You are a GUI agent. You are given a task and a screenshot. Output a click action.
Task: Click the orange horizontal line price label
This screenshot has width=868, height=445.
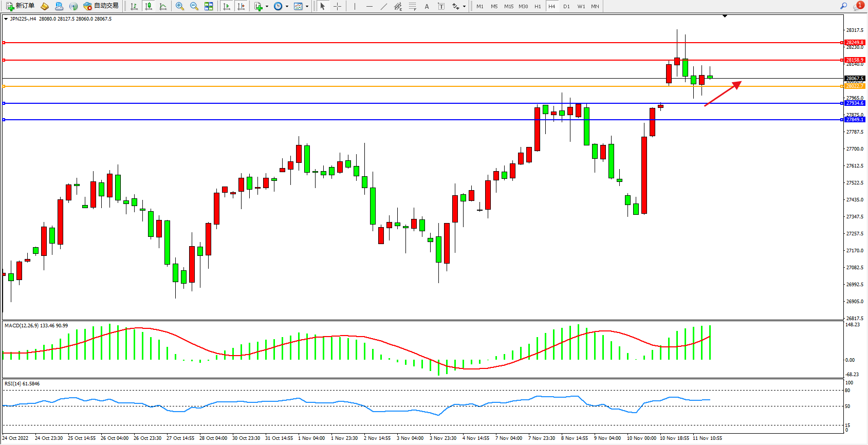click(x=855, y=86)
